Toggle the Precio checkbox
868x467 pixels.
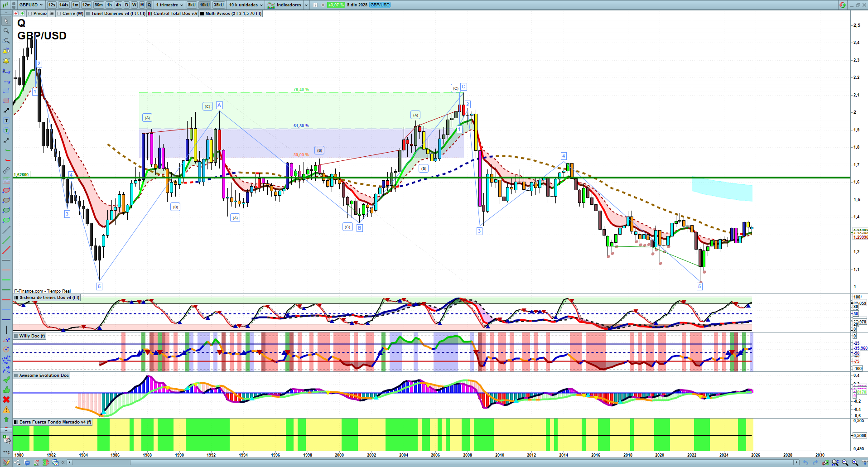click(x=30, y=14)
